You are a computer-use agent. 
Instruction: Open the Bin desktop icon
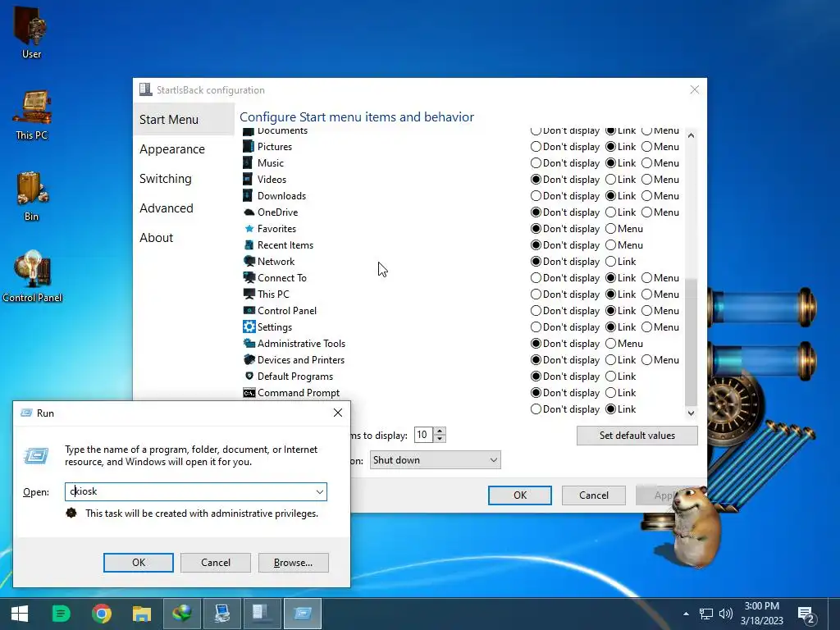tap(32, 196)
